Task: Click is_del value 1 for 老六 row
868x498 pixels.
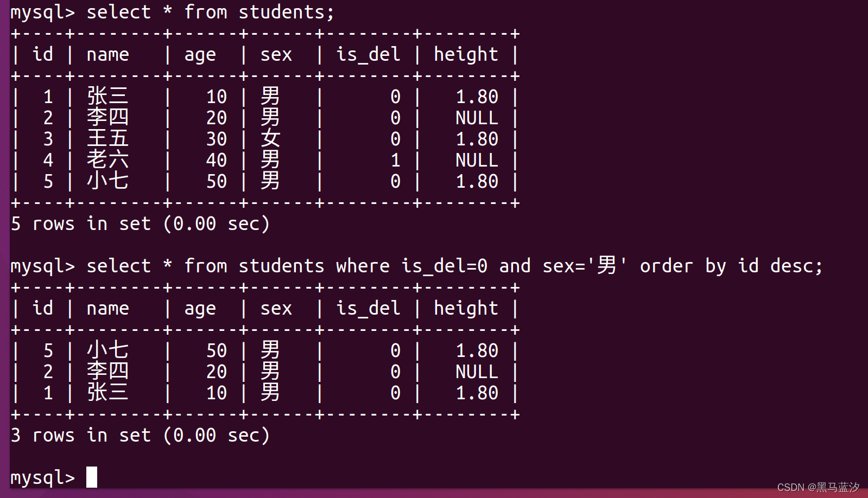Action: (x=395, y=160)
